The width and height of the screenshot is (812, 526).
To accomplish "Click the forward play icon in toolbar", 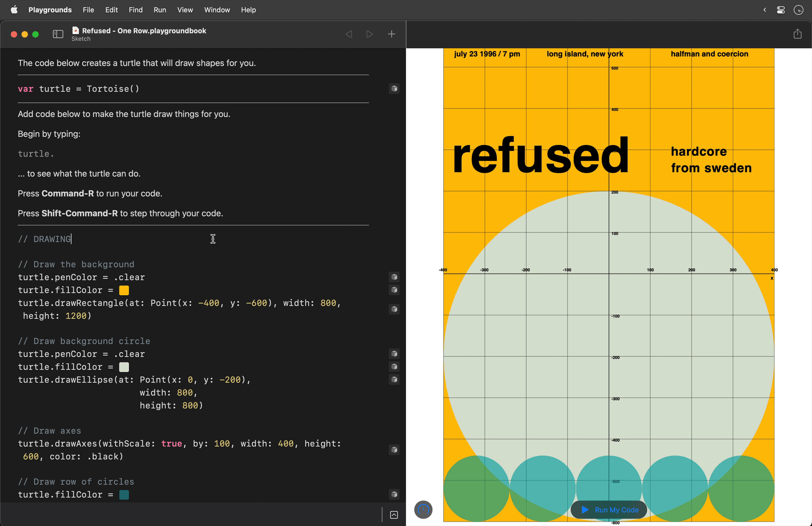I will pyautogui.click(x=369, y=34).
